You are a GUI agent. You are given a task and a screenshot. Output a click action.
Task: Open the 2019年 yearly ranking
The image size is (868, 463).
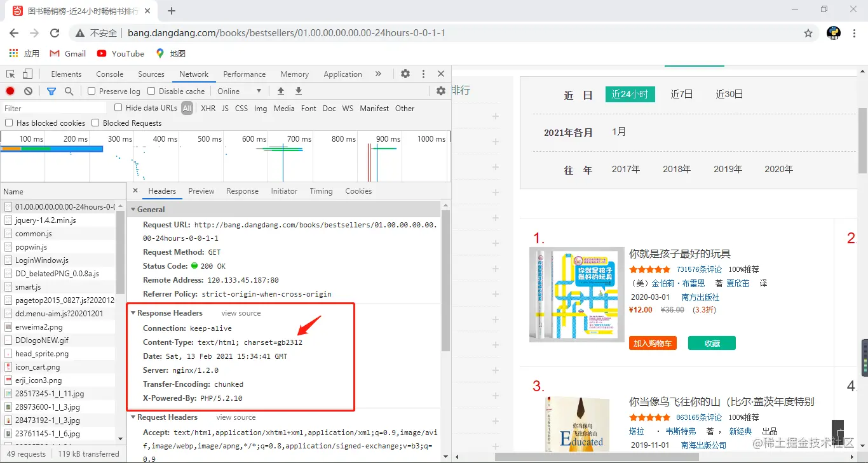point(728,169)
